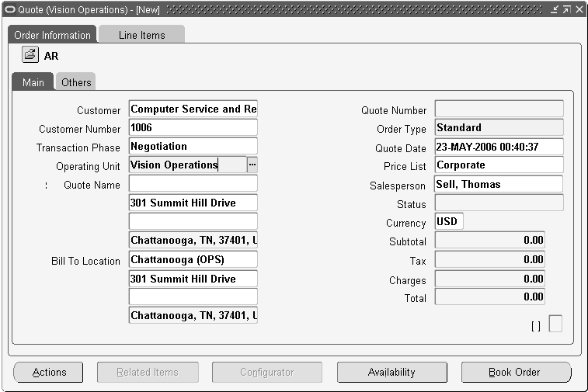588x392 pixels.
Task: Click the Status field
Action: 499,203
